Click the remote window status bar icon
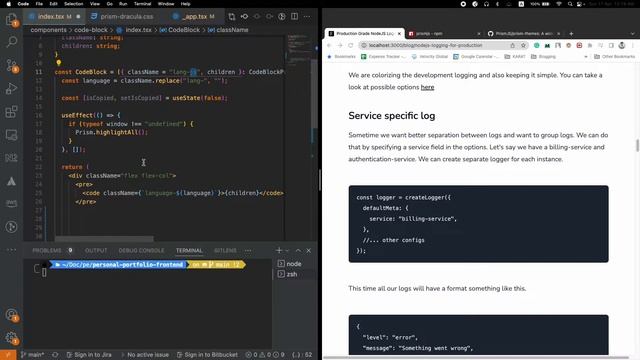The height and width of the screenshot is (360, 640). point(8,355)
